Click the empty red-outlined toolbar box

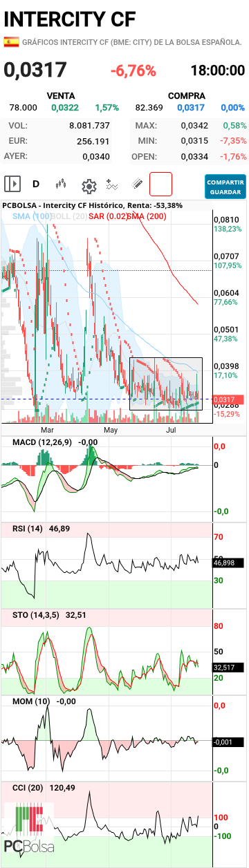point(160,185)
